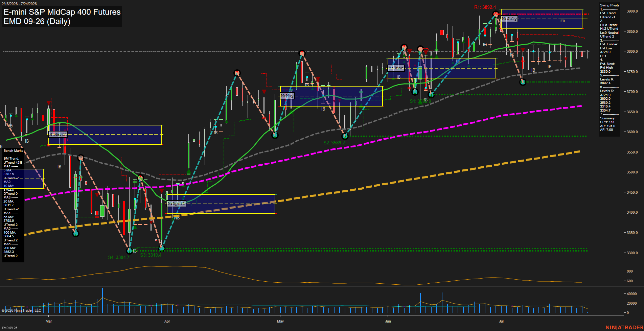Click the 800 indicator axis label
Viewport: 644px width, 331px height.
click(629, 271)
